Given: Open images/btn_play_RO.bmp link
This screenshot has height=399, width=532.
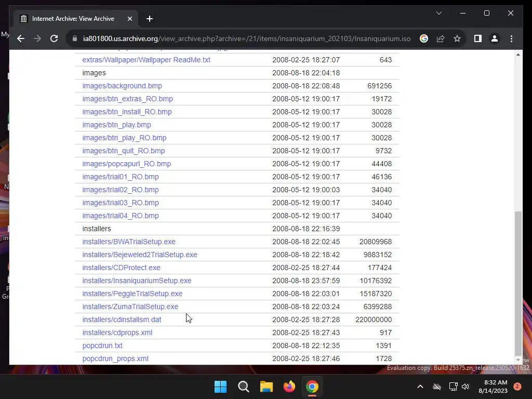Looking at the screenshot, I should 125,138.
